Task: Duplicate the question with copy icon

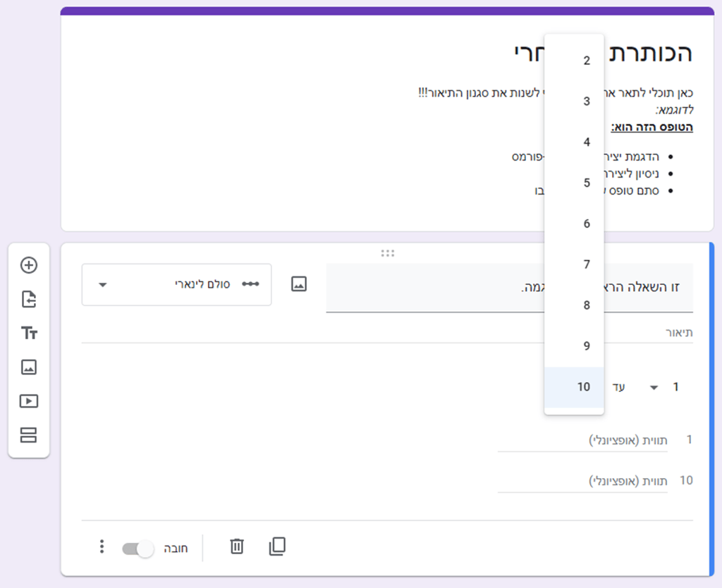Action: pos(276,546)
